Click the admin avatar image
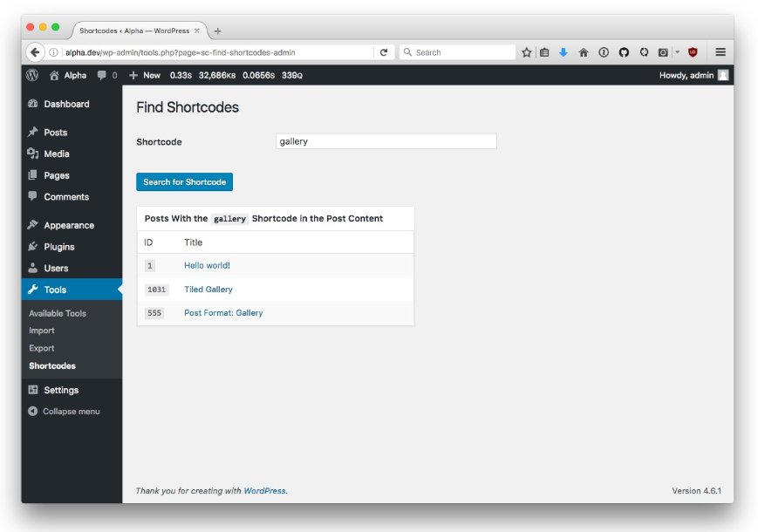Screen dimensions: 758x532 point(723,75)
